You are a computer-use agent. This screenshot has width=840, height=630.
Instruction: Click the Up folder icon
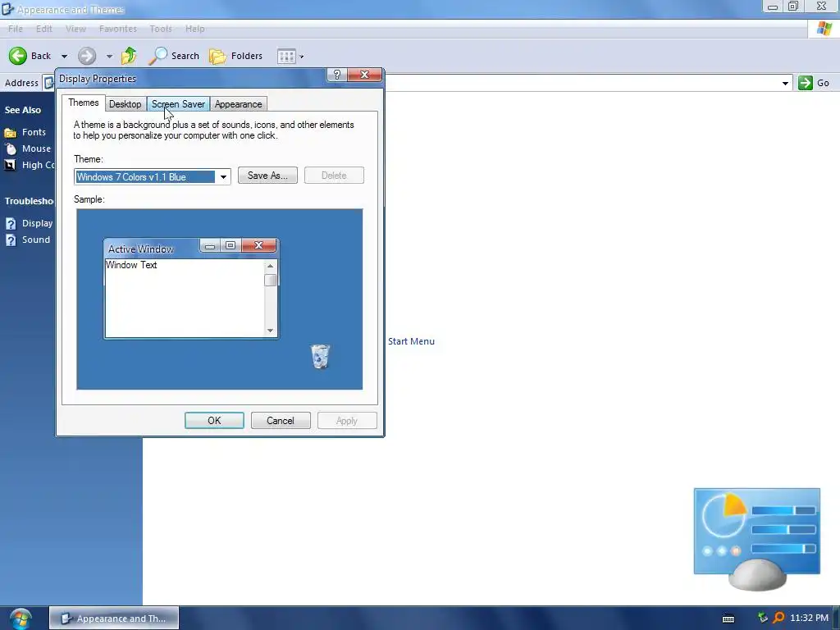(129, 56)
